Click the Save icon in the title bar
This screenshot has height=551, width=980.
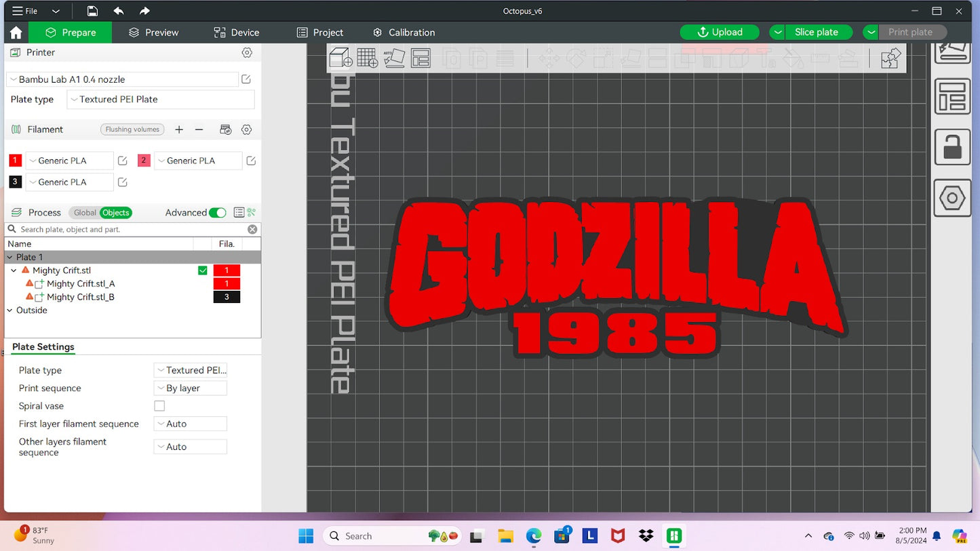click(92, 11)
